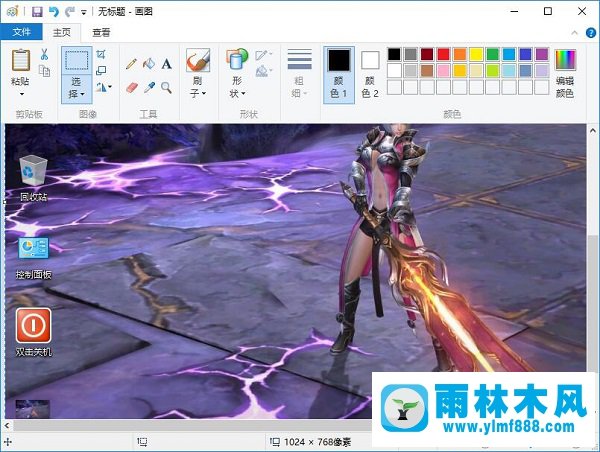Image resolution: width=600 pixels, height=452 pixels.
Task: Pick the dark red color swatch
Action: [x=427, y=54]
